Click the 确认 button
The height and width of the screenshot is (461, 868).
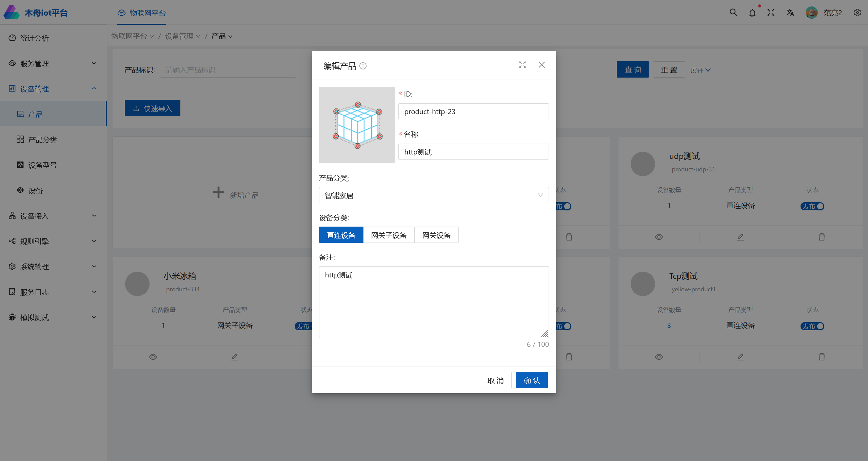click(x=531, y=380)
